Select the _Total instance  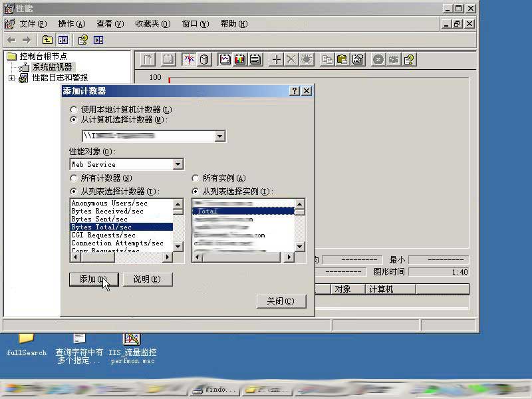tap(243, 211)
